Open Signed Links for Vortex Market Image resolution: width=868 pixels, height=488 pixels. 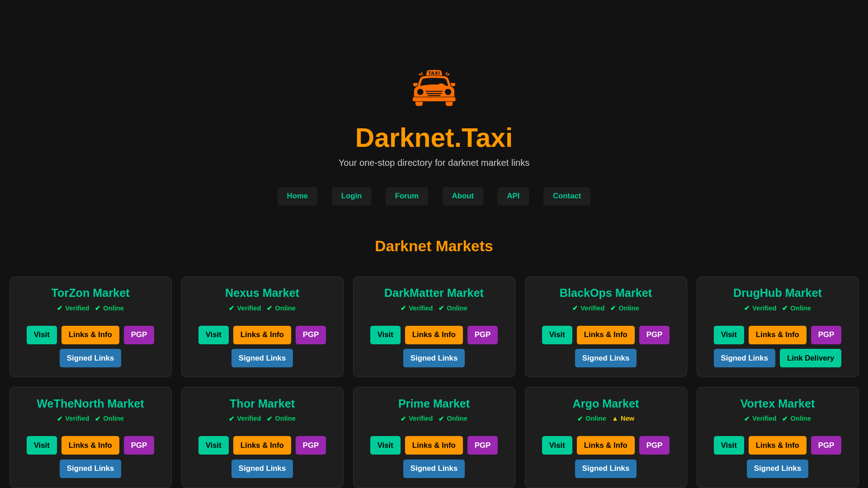click(x=778, y=469)
